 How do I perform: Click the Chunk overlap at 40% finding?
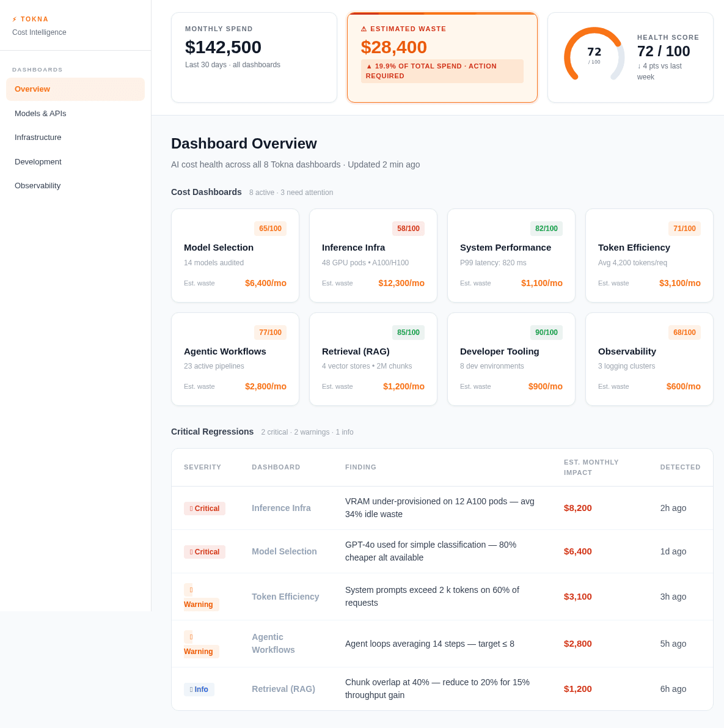click(437, 688)
